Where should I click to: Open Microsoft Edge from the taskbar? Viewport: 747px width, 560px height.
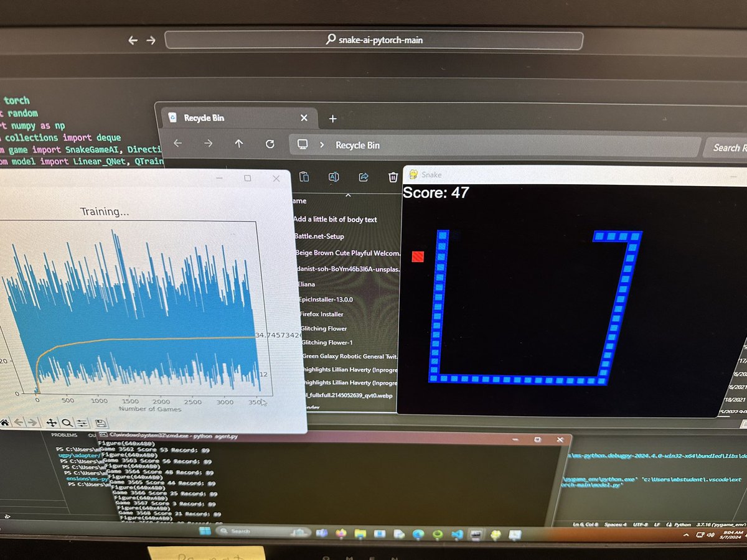click(x=418, y=533)
